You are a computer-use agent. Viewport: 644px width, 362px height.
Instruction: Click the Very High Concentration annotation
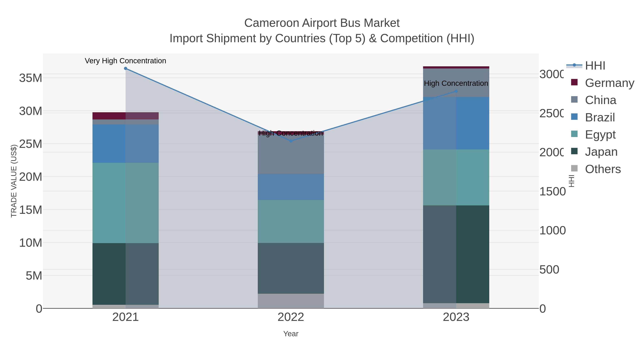click(x=126, y=61)
